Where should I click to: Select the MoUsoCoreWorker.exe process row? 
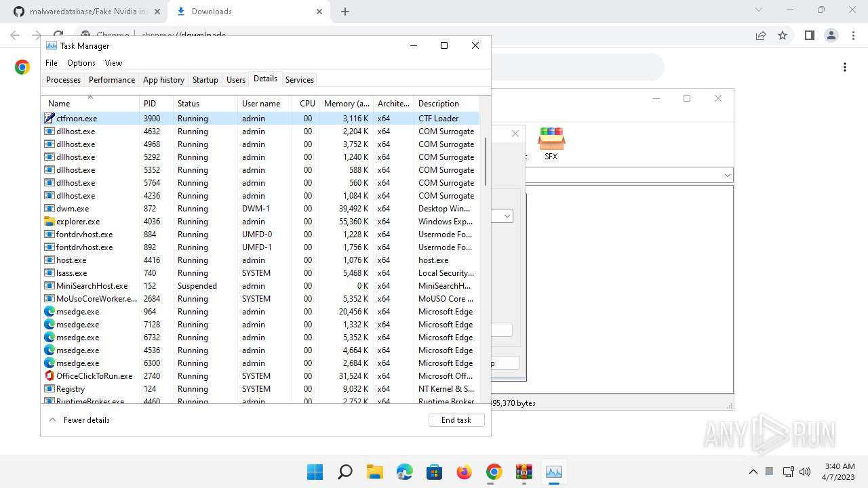[x=260, y=298]
